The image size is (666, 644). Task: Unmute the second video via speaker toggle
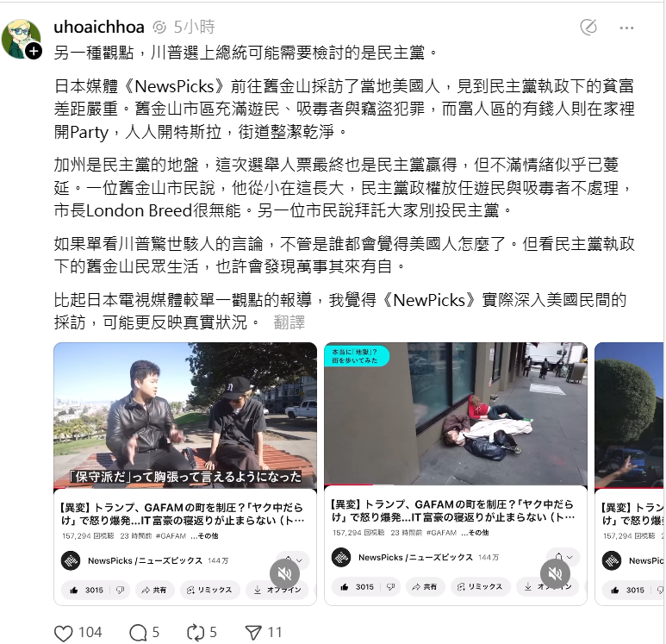(555, 574)
